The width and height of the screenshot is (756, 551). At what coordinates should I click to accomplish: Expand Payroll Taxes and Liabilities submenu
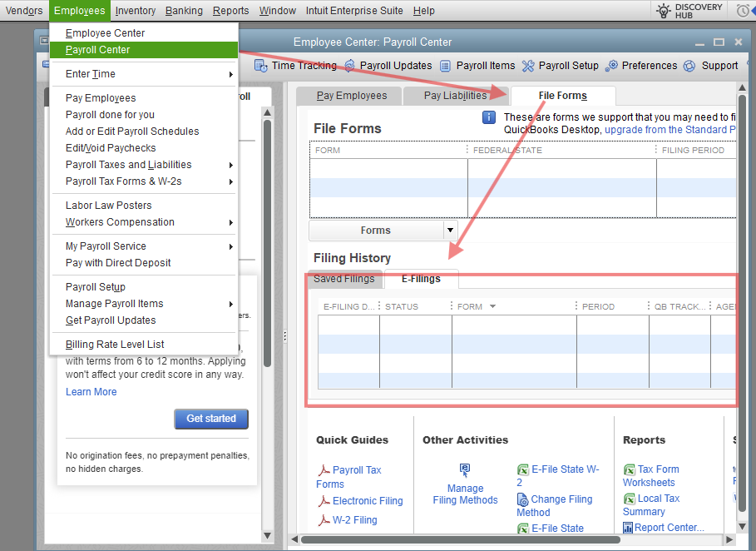231,165
